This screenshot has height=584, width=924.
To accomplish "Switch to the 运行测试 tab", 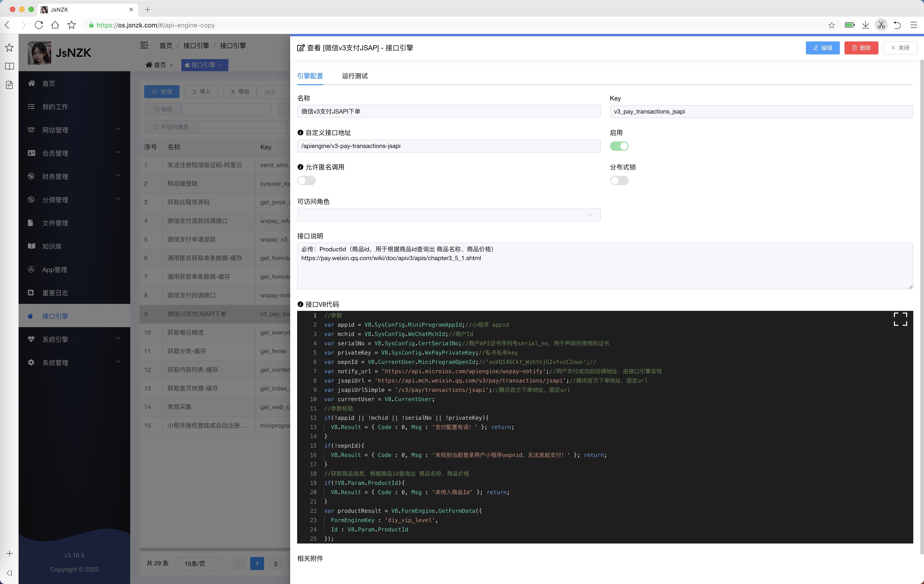I will (x=355, y=76).
